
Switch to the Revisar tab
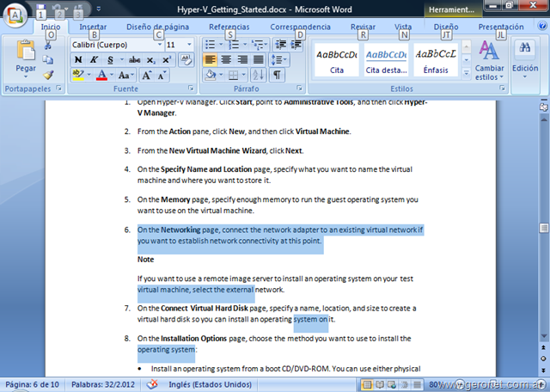363,27
